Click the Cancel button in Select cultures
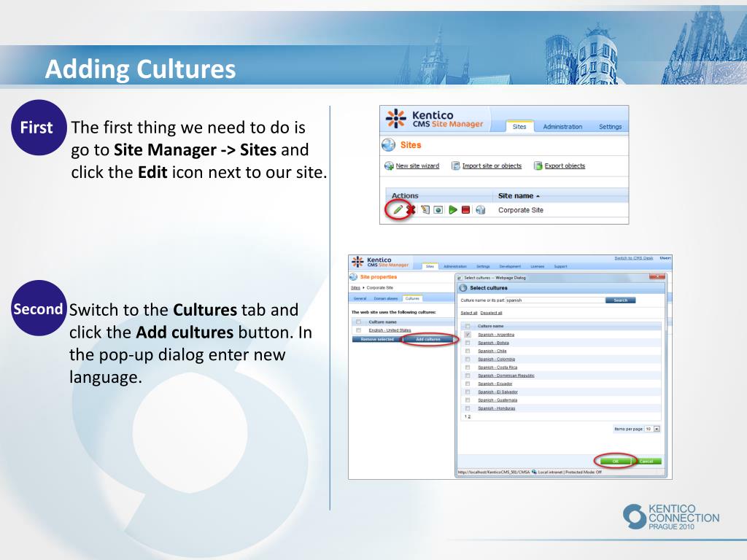The height and width of the screenshot is (560, 747). coord(646,461)
